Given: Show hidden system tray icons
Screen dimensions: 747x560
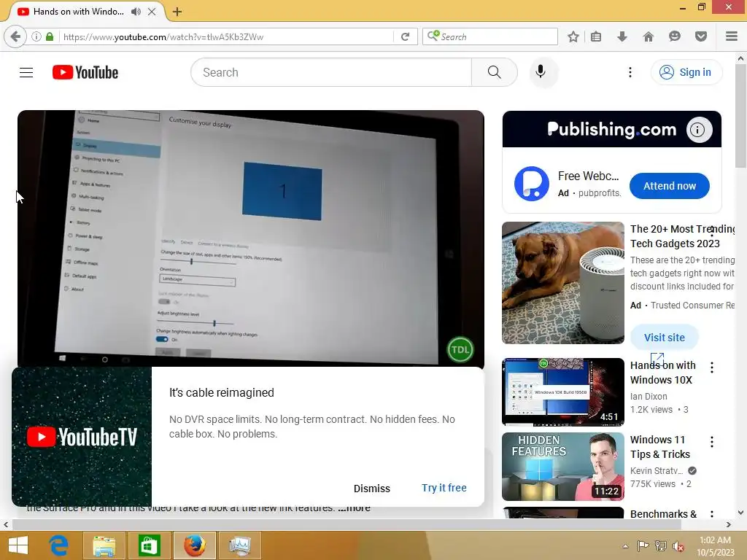Looking at the screenshot, I should pyautogui.click(x=625, y=546).
